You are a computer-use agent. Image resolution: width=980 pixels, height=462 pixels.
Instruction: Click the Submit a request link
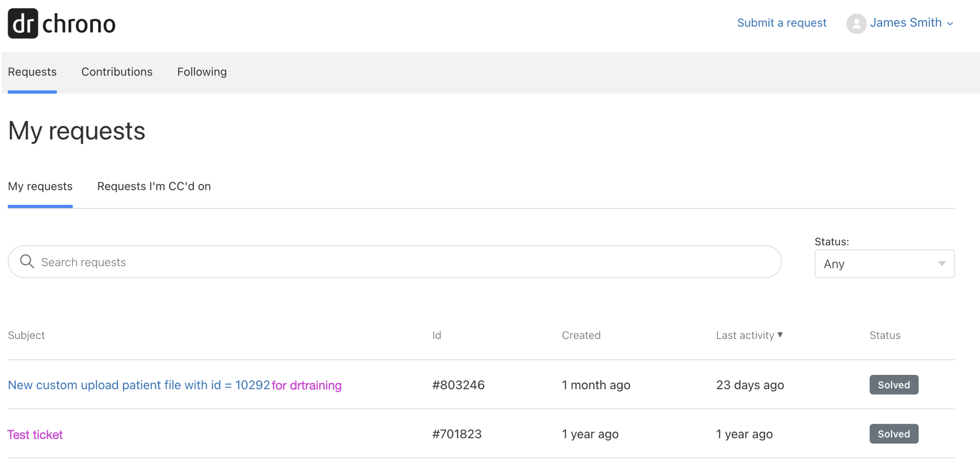(781, 23)
